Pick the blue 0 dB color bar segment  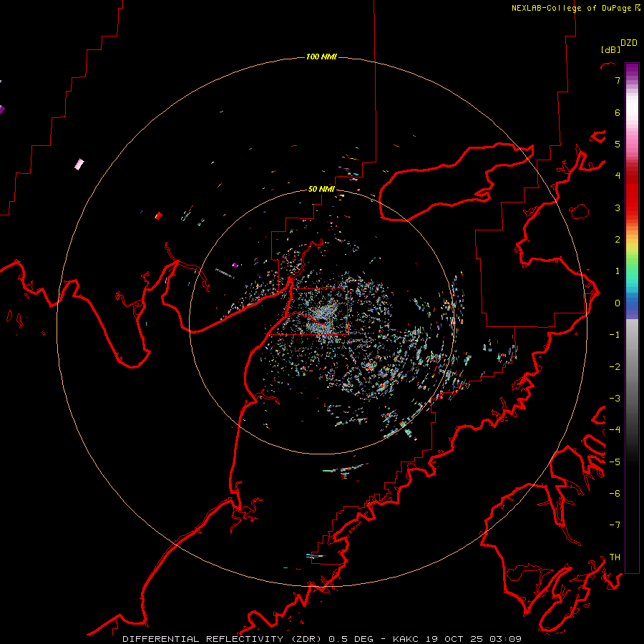[x=632, y=303]
